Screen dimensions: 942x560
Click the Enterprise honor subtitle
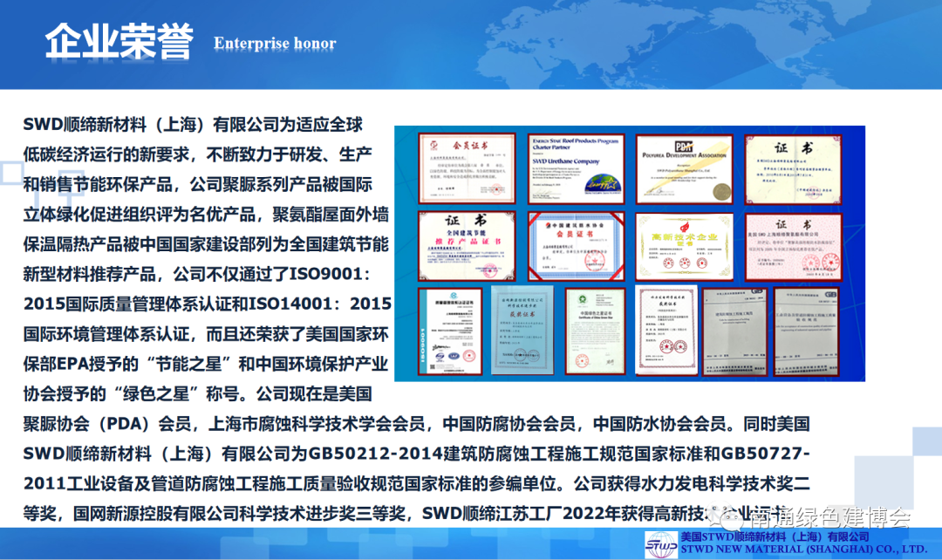(x=275, y=44)
